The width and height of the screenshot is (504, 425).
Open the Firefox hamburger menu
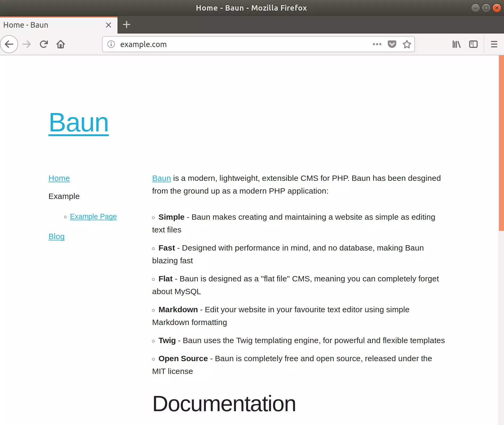[x=494, y=44]
